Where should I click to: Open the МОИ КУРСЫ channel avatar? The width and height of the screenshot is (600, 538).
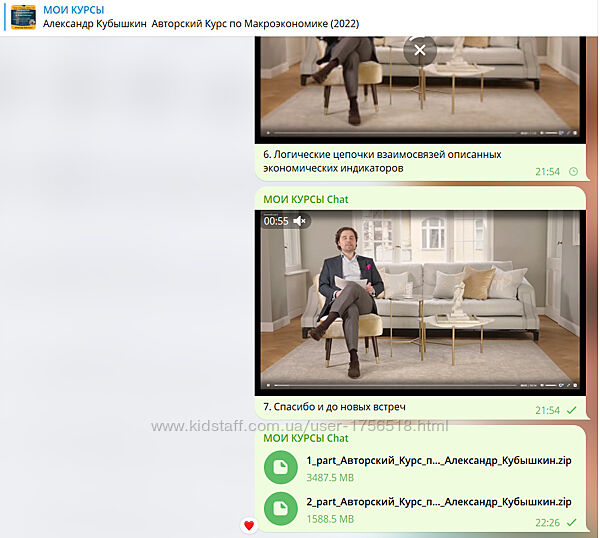coord(23,17)
